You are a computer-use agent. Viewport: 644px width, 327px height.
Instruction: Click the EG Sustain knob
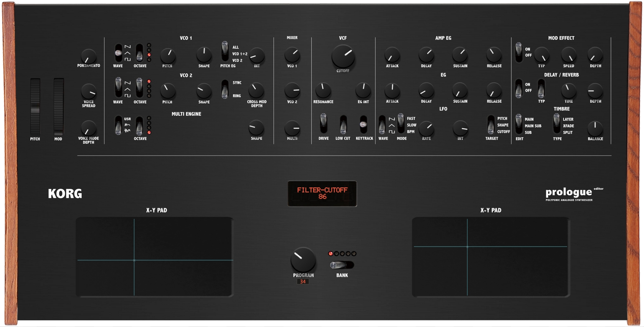coord(460,91)
